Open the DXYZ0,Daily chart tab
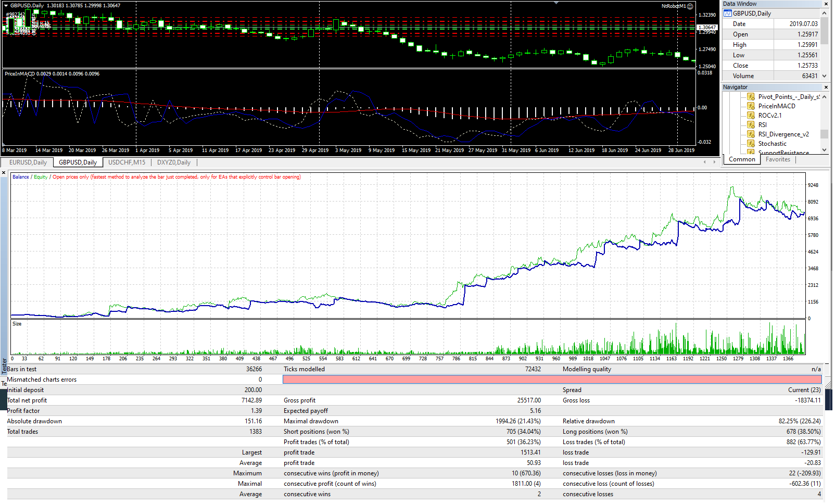Image resolution: width=835 pixels, height=504 pixels. (x=173, y=162)
